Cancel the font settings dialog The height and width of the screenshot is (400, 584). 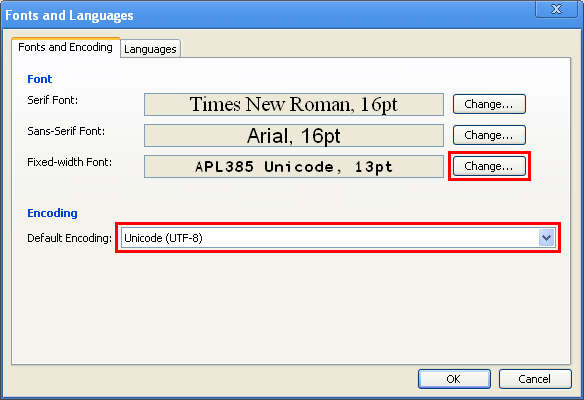tap(535, 379)
